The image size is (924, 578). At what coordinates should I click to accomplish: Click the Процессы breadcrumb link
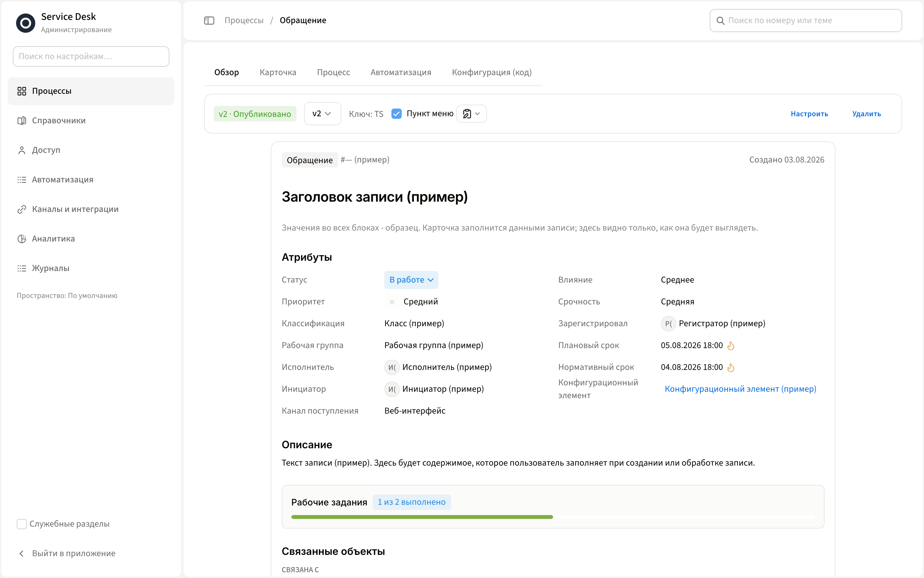[244, 20]
